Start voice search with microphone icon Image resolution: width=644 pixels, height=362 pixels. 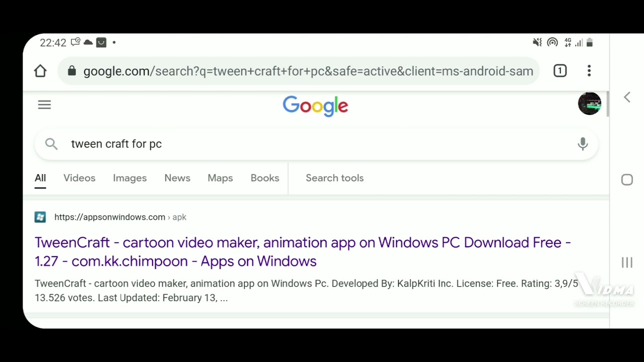[583, 144]
